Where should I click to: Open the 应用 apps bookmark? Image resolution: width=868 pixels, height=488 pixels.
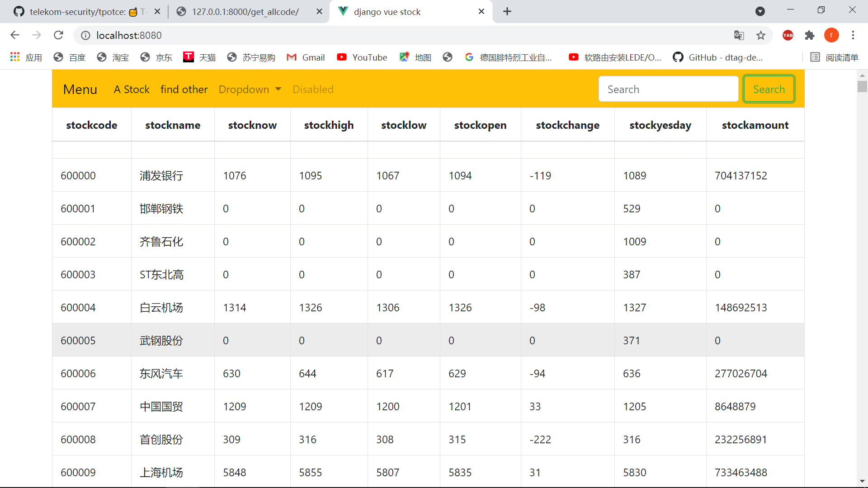click(x=26, y=57)
